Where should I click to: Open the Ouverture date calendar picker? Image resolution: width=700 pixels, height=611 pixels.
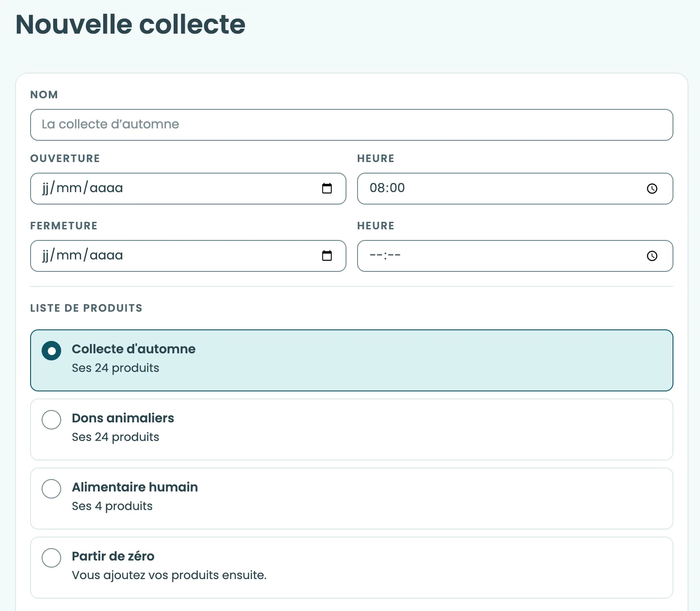[327, 188]
